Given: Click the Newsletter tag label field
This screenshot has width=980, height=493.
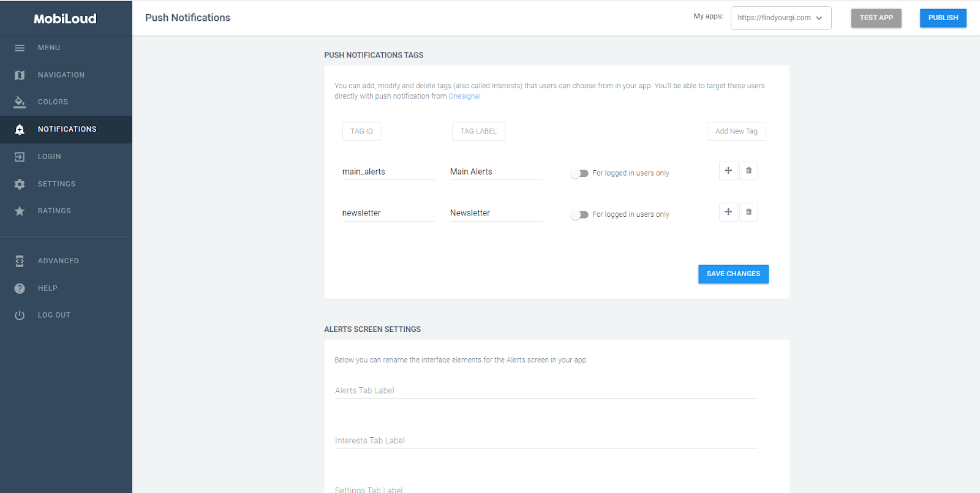Looking at the screenshot, I should point(496,213).
